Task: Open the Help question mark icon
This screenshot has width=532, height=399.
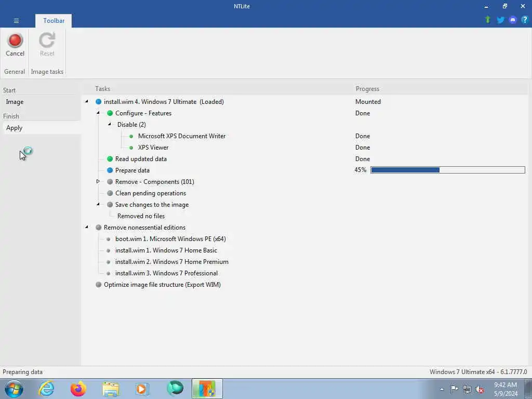Action: click(x=525, y=20)
